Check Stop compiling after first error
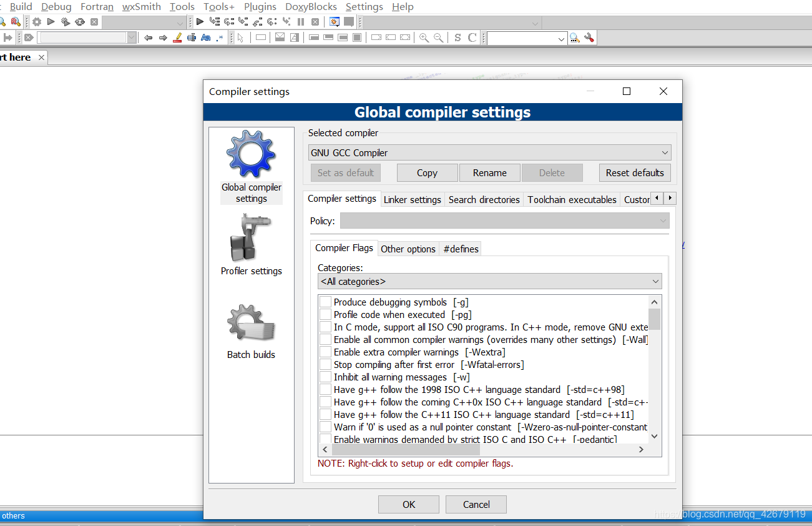Screen dimensions: 812x526 tap(325, 364)
